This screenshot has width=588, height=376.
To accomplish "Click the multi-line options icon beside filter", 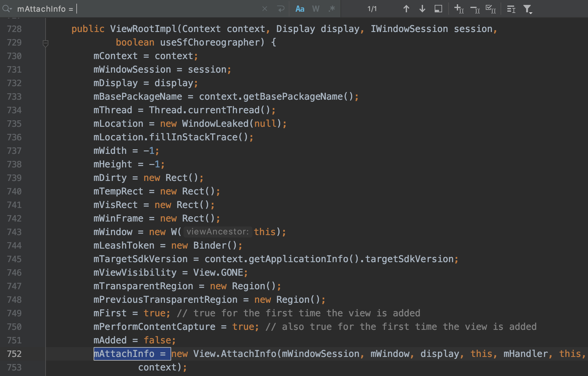I will [511, 9].
